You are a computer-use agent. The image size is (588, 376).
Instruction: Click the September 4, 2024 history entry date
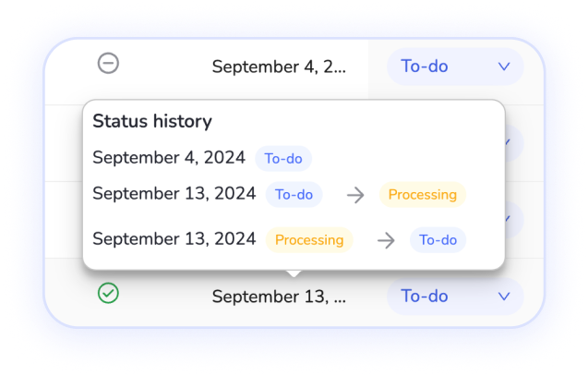click(169, 158)
